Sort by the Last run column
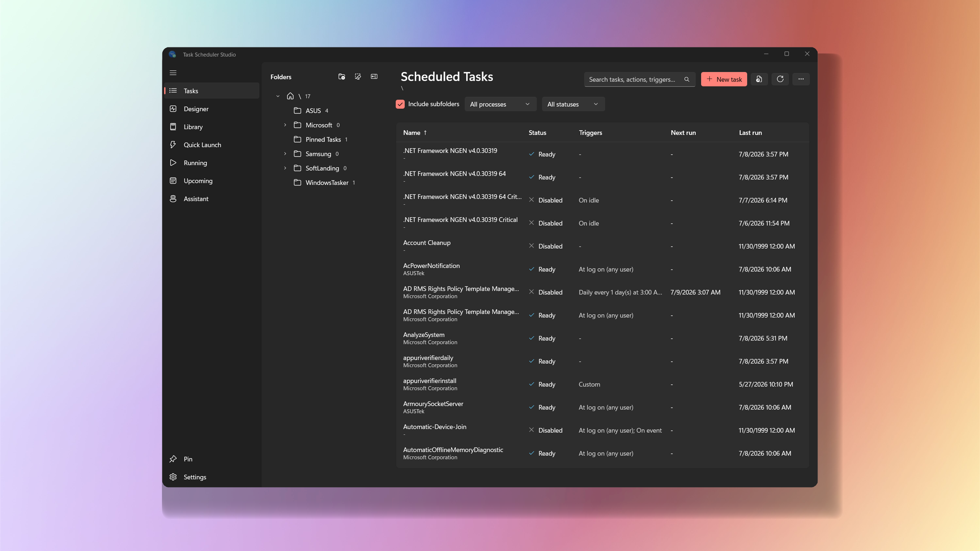The height and width of the screenshot is (551, 980). (750, 133)
